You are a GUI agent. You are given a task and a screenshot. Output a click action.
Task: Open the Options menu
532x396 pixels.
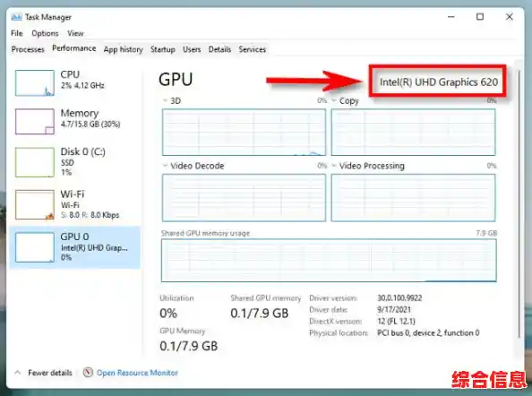click(x=45, y=33)
